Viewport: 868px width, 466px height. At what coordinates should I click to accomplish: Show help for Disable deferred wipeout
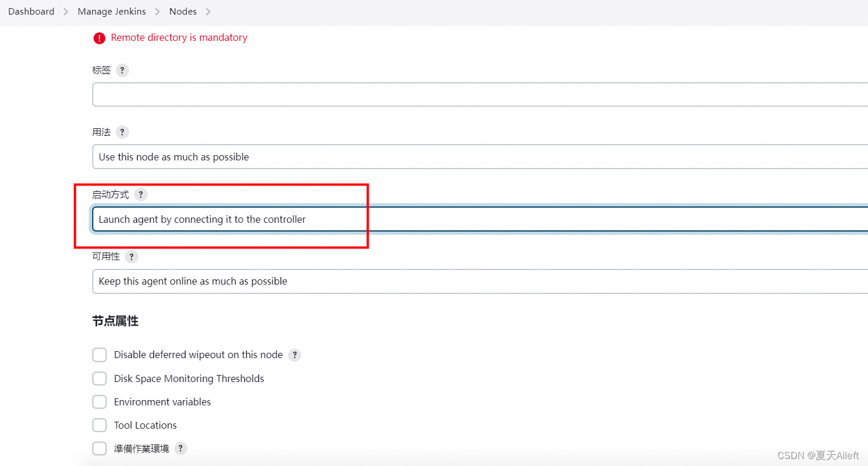295,355
